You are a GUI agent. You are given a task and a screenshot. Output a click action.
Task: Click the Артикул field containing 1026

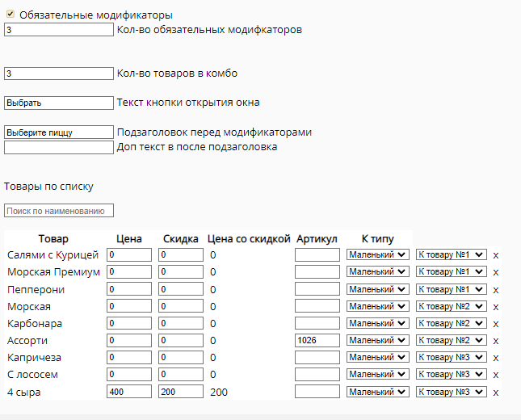tap(317, 340)
